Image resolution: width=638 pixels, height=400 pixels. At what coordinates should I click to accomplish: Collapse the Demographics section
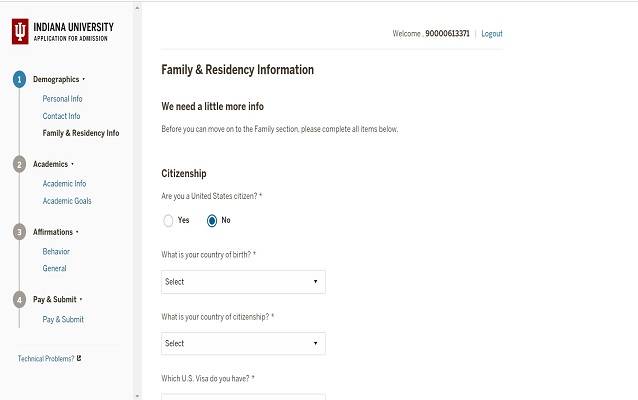tap(84, 79)
